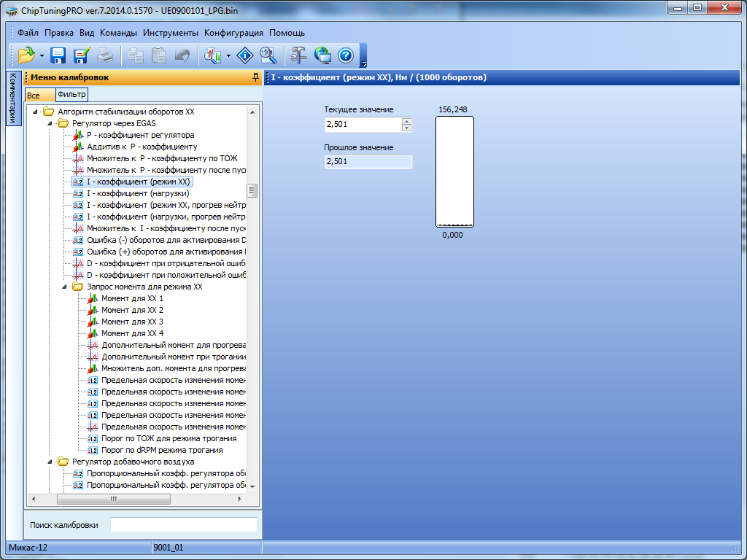
Task: Click the chart with magnifier toolbar icon
Action: click(213, 55)
